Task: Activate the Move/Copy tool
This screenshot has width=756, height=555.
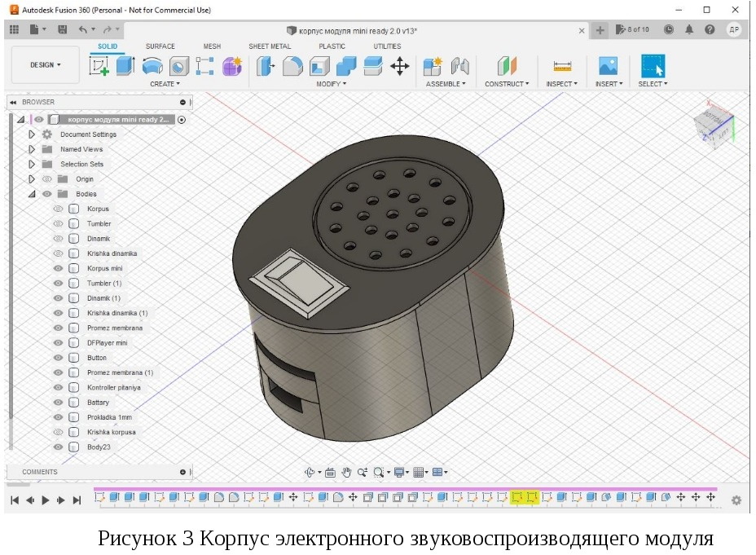Action: click(x=399, y=67)
